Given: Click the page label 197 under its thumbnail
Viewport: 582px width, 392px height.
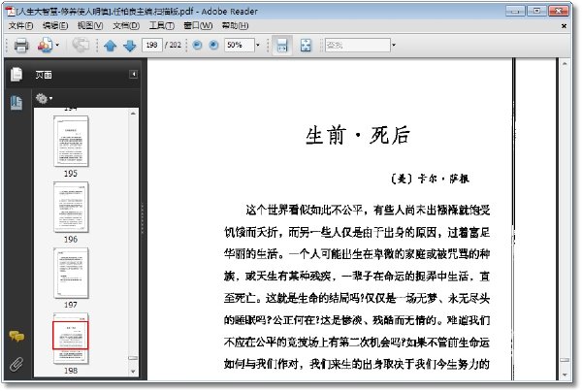Looking at the screenshot, I should point(71,305).
